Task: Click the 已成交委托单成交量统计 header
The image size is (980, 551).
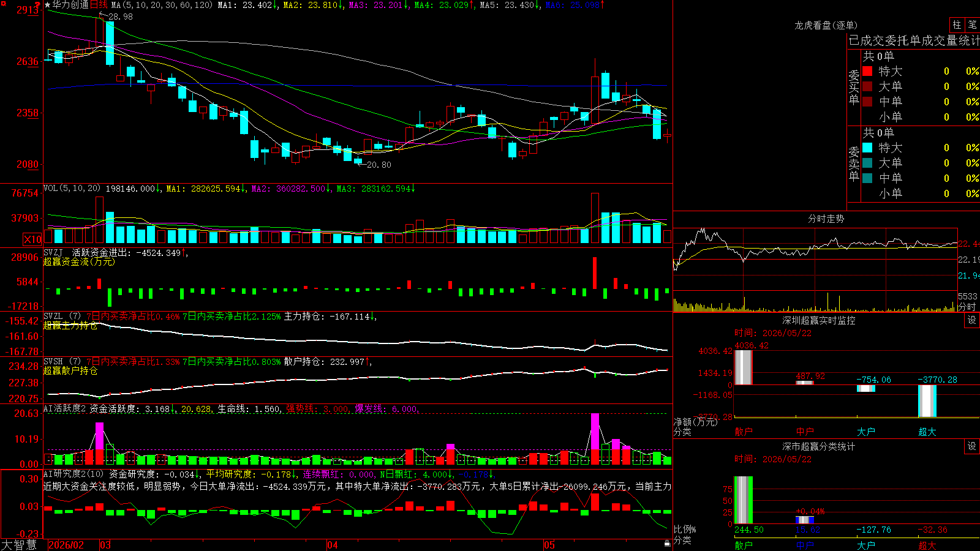Action: coord(914,40)
